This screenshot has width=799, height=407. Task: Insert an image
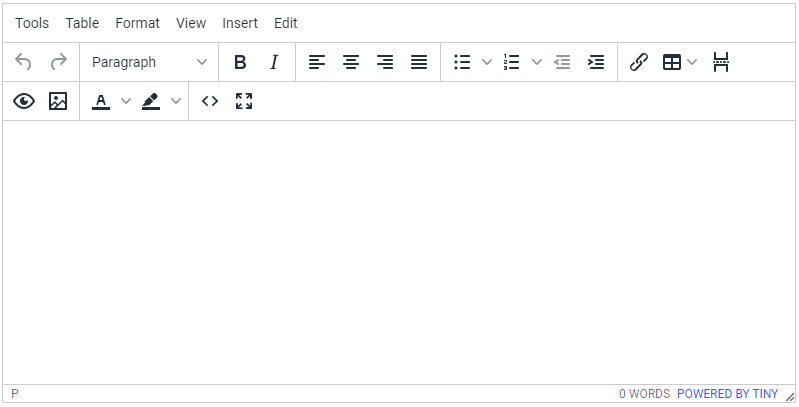coord(58,101)
